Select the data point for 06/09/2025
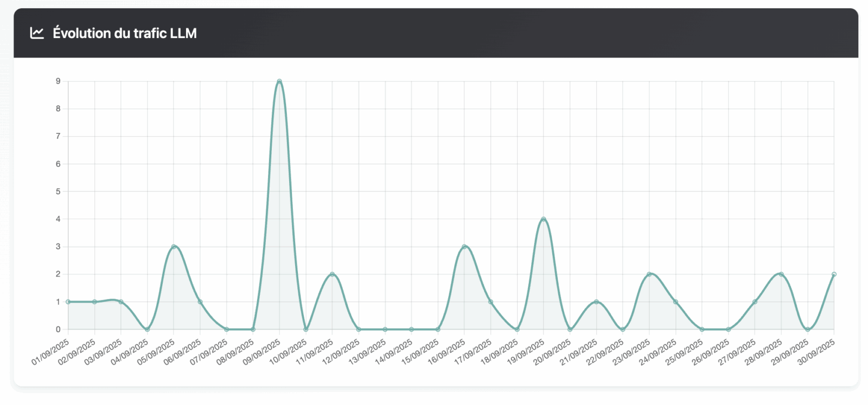The height and width of the screenshot is (405, 868). [x=200, y=302]
